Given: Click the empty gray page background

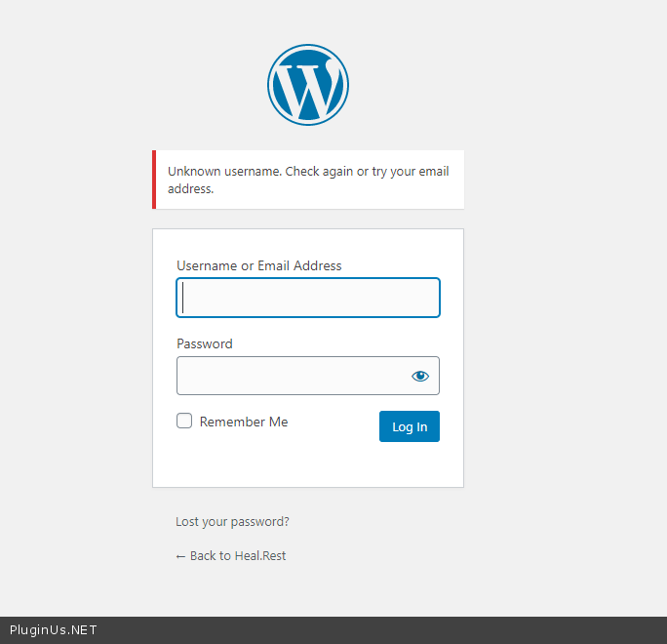Looking at the screenshot, I should (566, 293).
